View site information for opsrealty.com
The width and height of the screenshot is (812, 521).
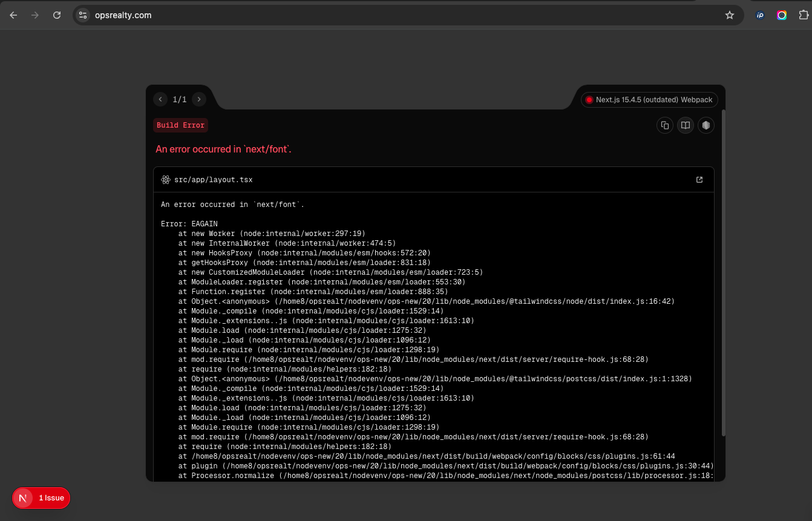click(83, 15)
